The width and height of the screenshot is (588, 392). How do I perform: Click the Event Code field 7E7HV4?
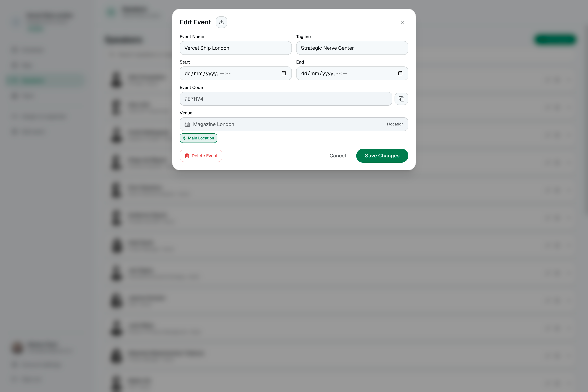pos(286,99)
